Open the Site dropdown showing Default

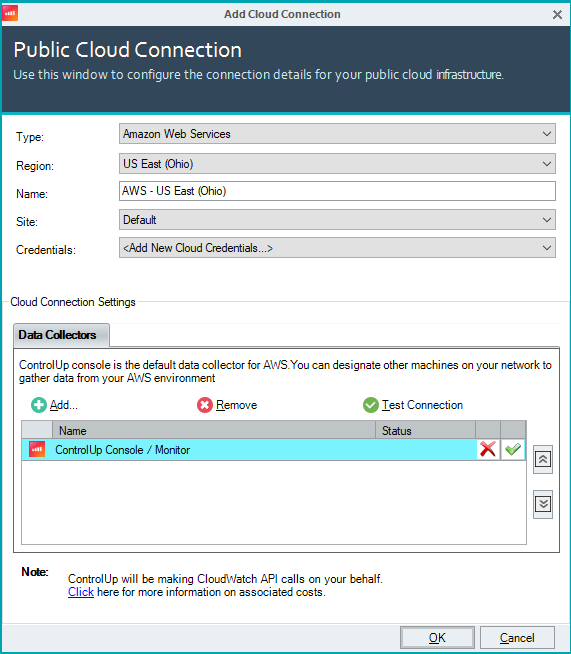point(337,219)
